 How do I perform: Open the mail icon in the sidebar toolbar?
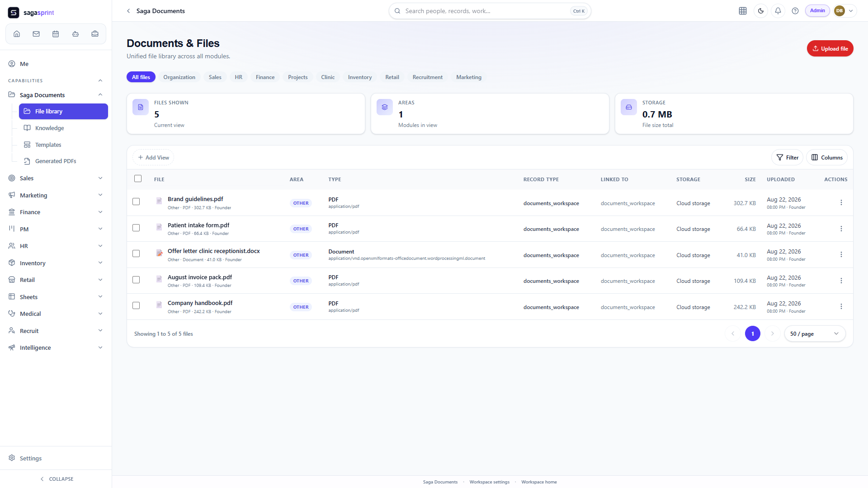(36, 34)
